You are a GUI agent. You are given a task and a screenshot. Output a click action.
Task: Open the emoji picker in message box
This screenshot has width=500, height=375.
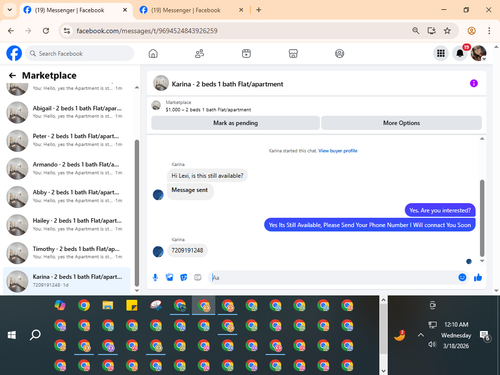(462, 277)
